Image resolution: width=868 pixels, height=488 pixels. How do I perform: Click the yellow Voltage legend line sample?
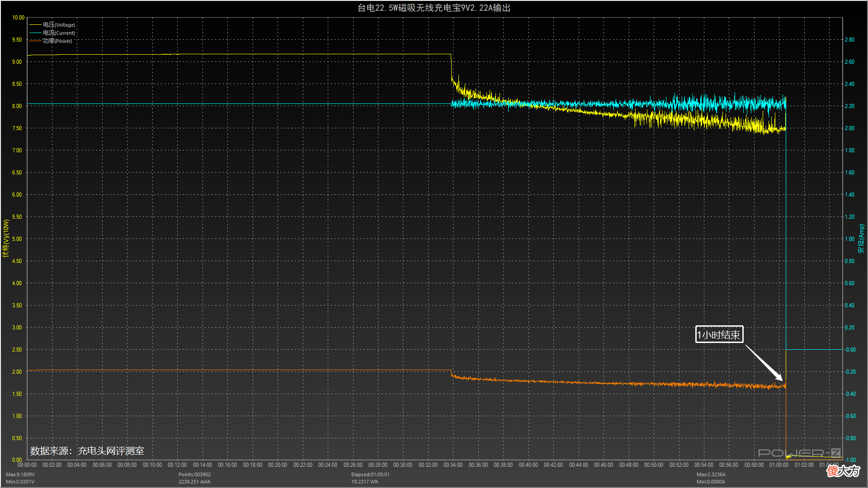(35, 25)
